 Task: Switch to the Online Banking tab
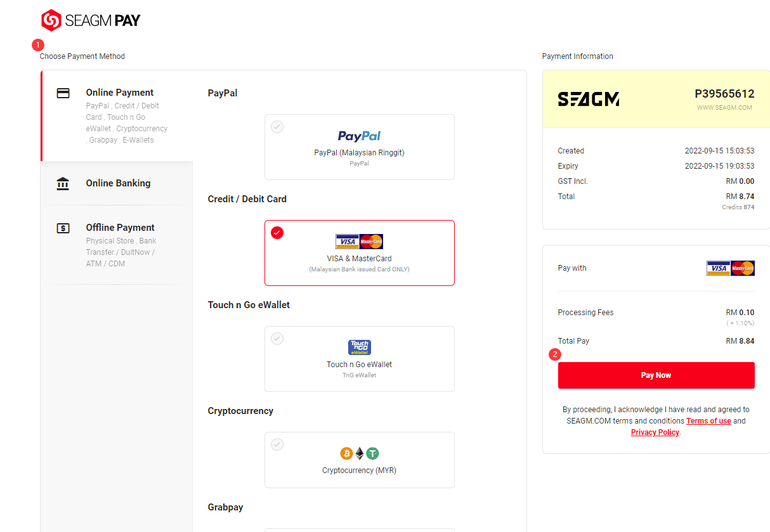(117, 183)
